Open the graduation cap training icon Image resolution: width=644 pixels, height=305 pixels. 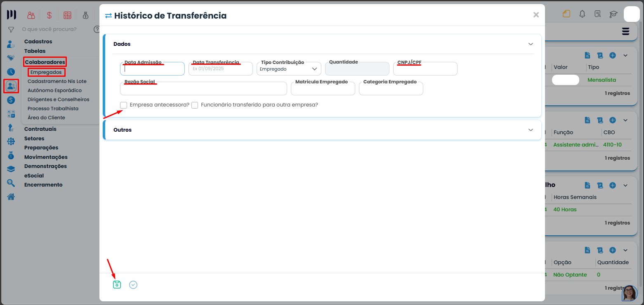(x=613, y=14)
